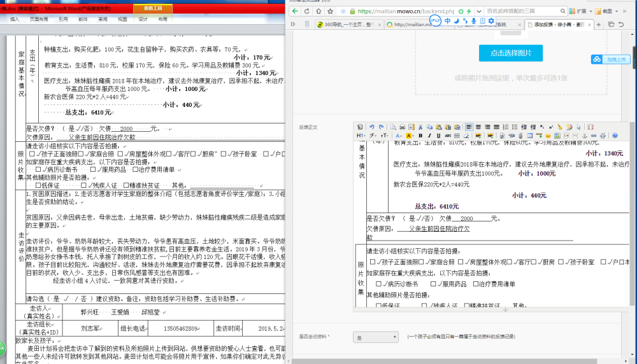
Task: Check 孩子正面独照 box in the editor
Action: pyautogui.click(x=373, y=262)
